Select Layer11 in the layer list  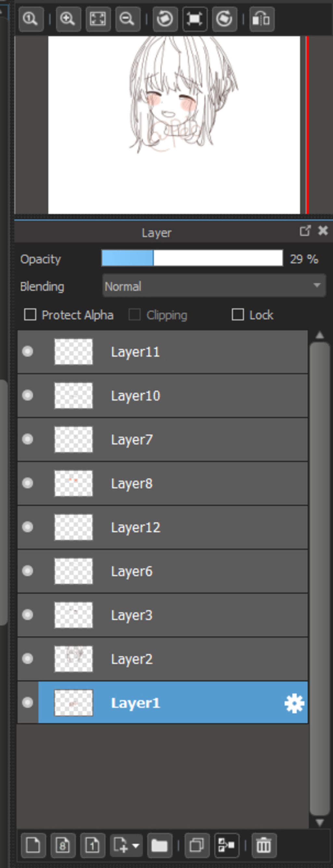(x=163, y=352)
